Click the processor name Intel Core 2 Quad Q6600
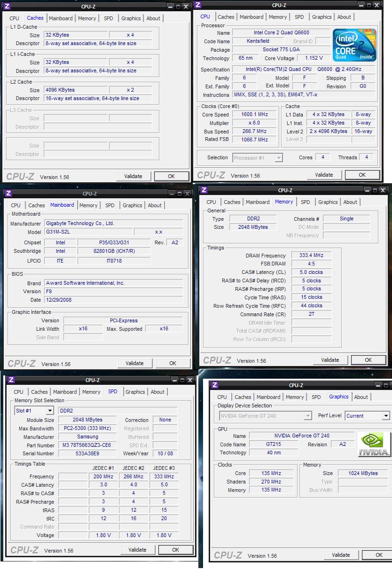The image size is (392, 569). pos(281,33)
